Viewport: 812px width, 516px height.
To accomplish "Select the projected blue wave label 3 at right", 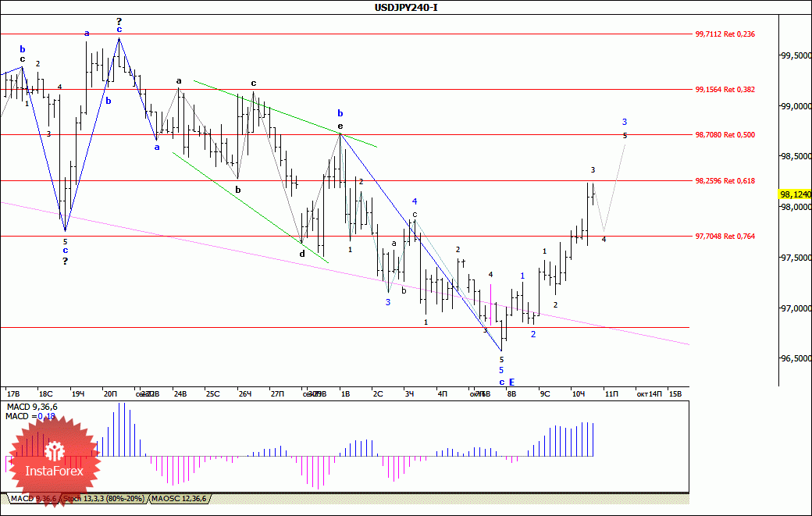I will pyautogui.click(x=625, y=122).
